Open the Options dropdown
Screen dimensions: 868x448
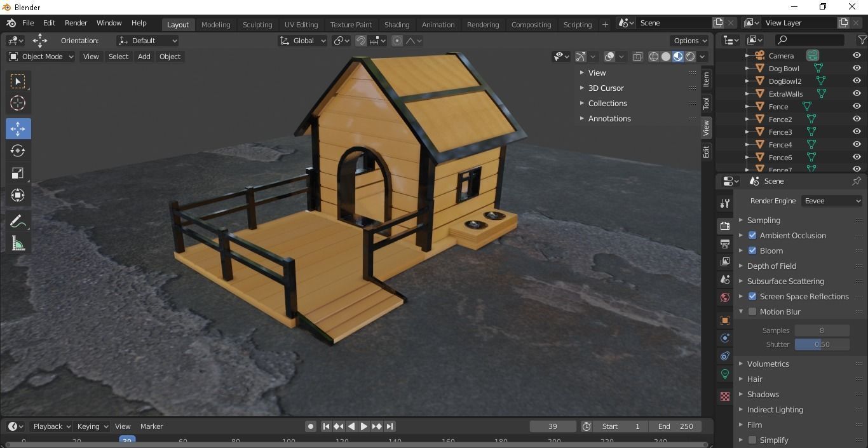(x=690, y=41)
